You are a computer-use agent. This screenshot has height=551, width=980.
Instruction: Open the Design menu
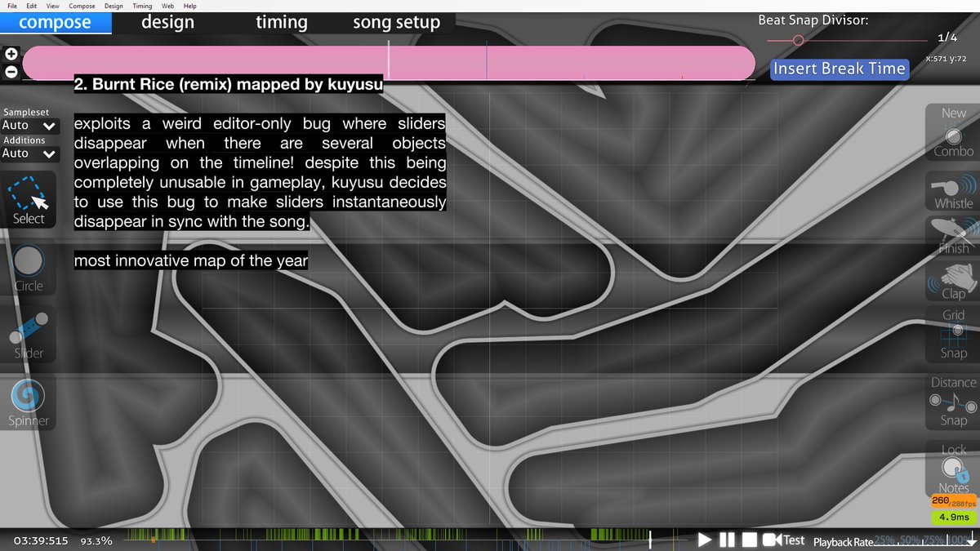click(x=114, y=6)
